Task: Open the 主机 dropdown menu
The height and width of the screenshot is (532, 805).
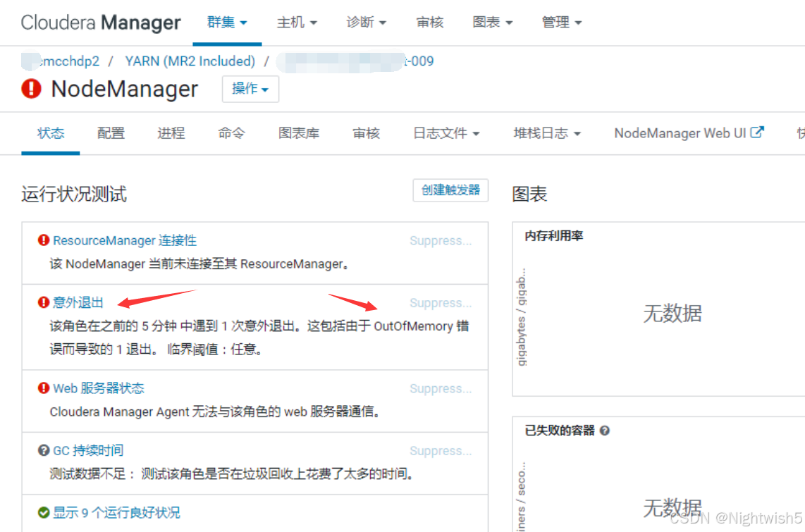Action: pyautogui.click(x=297, y=22)
